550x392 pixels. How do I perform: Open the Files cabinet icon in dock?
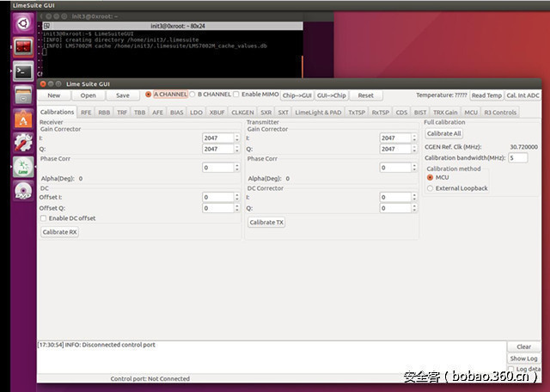[x=22, y=95]
